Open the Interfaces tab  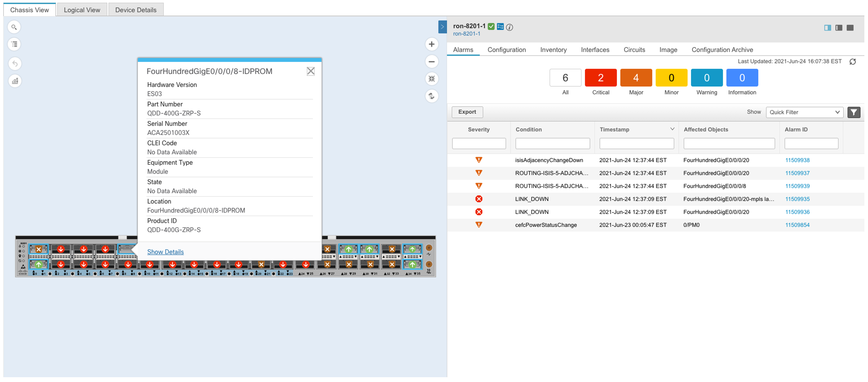click(x=595, y=50)
